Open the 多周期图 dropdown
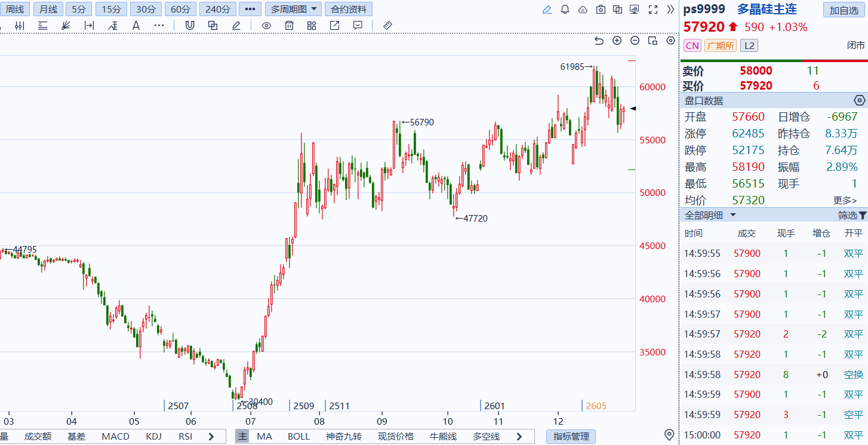The image size is (868, 445). (x=293, y=10)
